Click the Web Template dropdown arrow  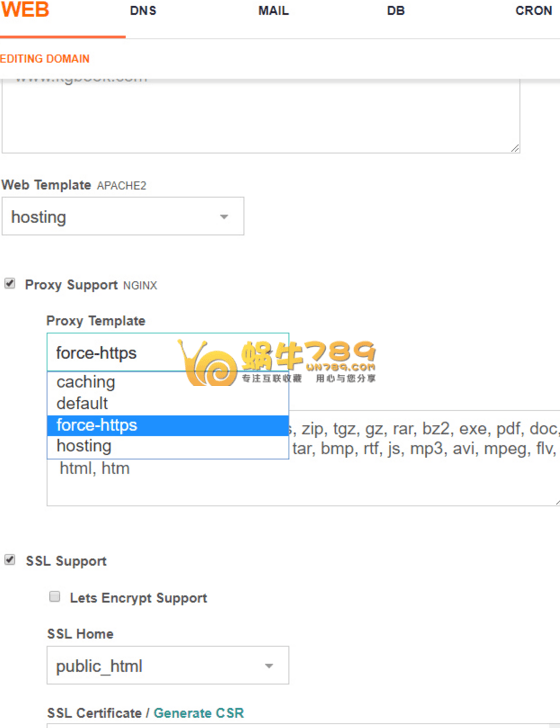point(224,217)
